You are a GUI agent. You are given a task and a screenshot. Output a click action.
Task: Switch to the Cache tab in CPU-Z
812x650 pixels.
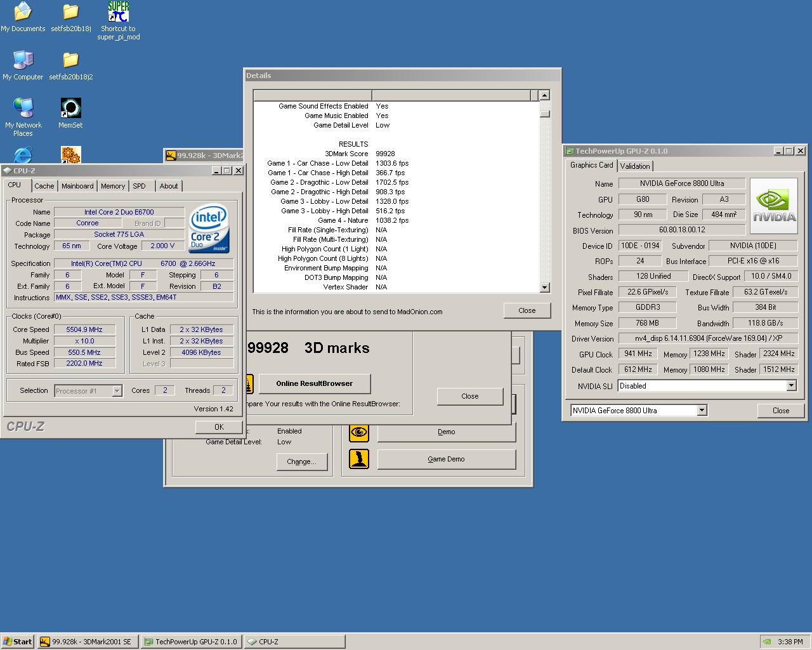(x=44, y=186)
